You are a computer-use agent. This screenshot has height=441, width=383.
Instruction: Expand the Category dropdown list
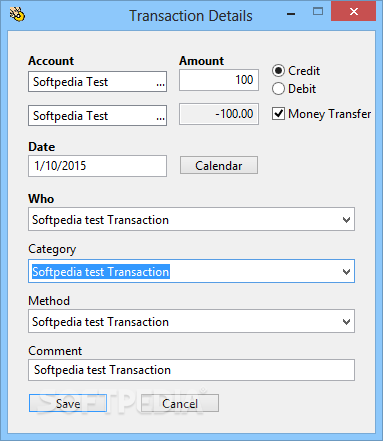coord(346,272)
